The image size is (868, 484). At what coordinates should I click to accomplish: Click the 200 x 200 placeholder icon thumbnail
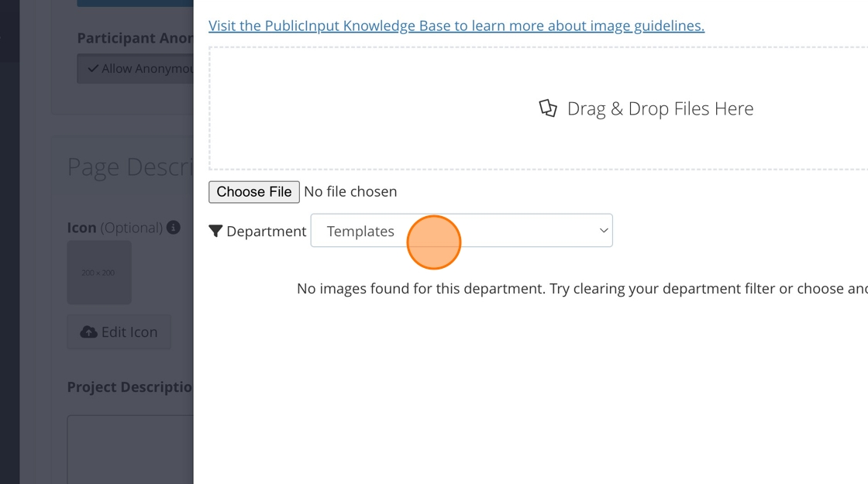click(99, 273)
